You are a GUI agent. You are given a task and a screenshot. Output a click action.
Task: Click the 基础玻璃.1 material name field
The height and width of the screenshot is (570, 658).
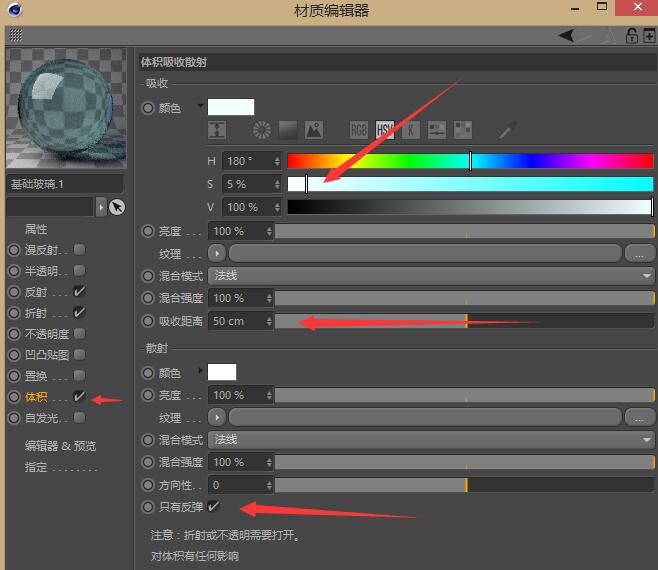point(65,184)
